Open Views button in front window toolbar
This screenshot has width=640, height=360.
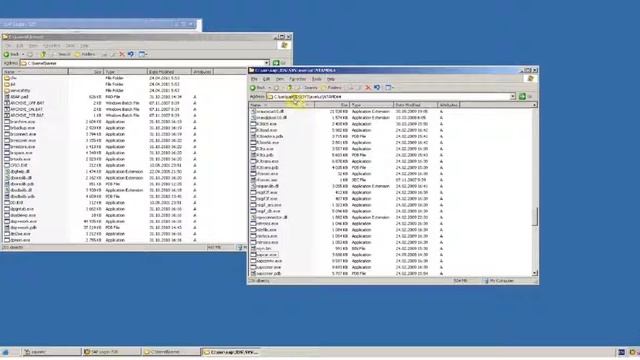pyautogui.click(x=389, y=88)
